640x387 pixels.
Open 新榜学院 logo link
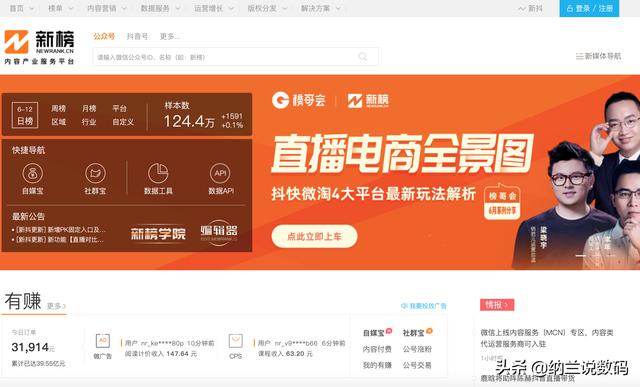pyautogui.click(x=158, y=234)
